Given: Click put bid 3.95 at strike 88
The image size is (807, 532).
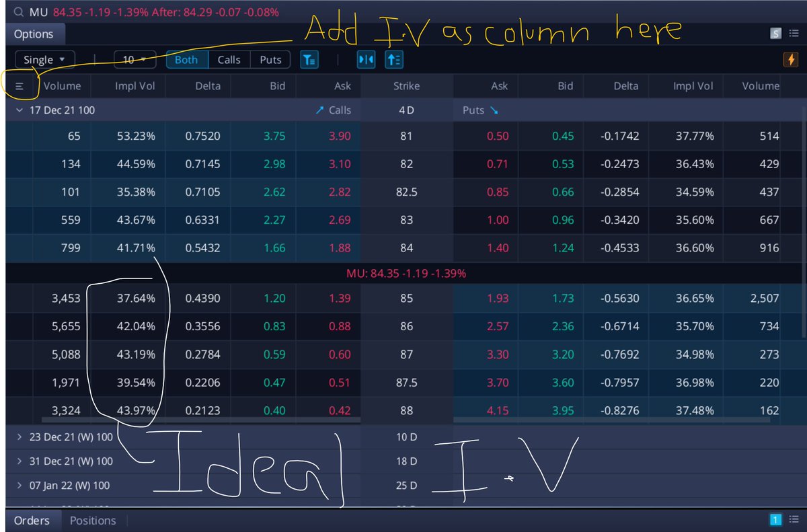Looking at the screenshot, I should click(x=563, y=410).
